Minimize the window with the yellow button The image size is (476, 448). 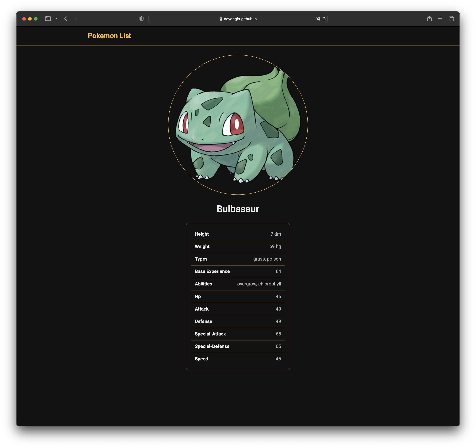(30, 19)
